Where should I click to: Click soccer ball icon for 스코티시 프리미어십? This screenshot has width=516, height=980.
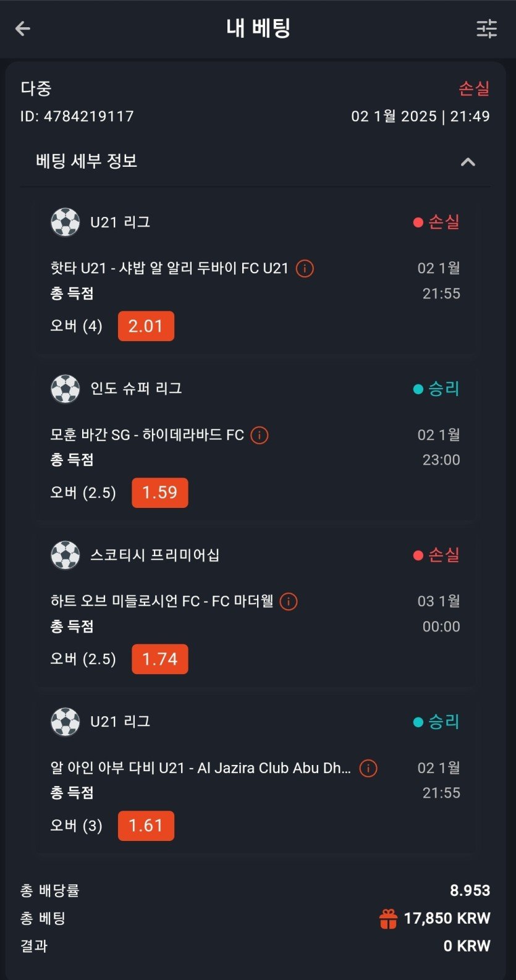(65, 555)
